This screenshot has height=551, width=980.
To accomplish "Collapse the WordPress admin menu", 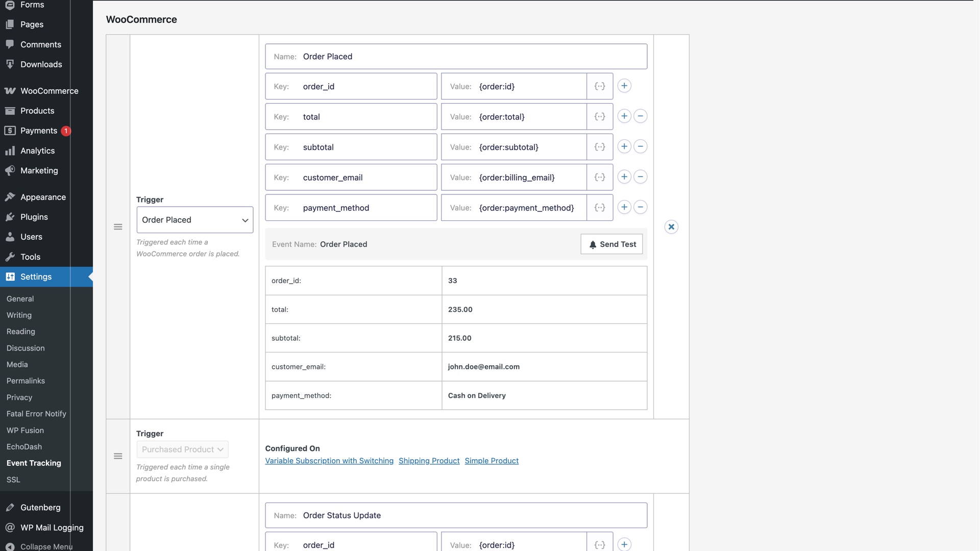I will tap(46, 546).
